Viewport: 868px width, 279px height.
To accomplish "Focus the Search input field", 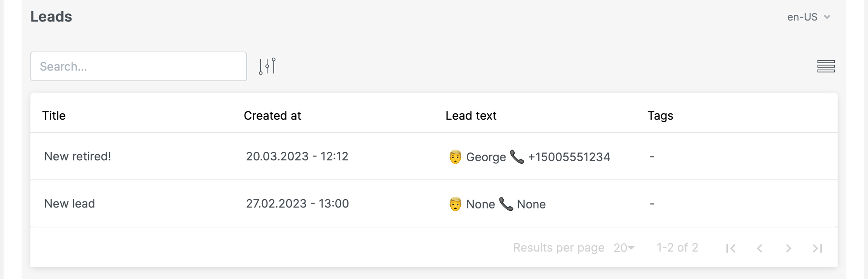I will coord(138,66).
